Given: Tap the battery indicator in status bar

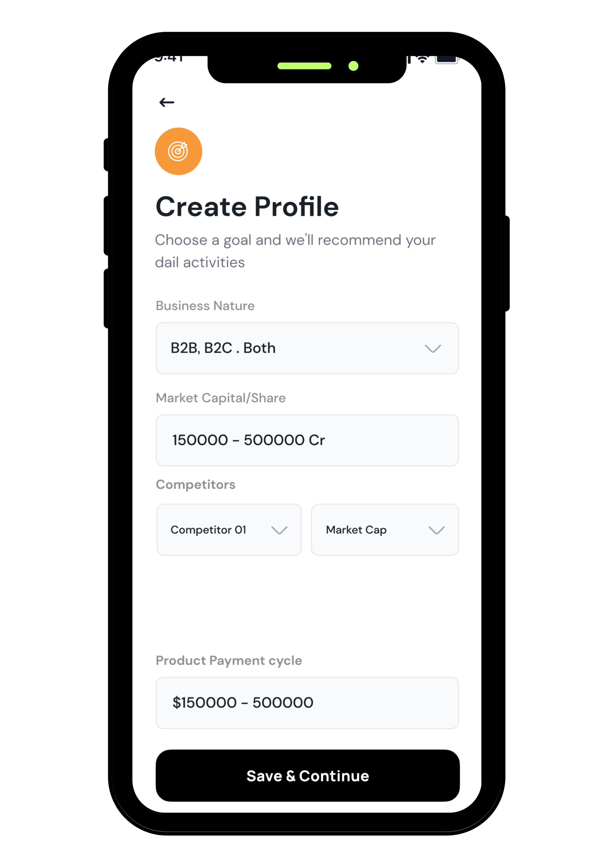Looking at the screenshot, I should click(447, 59).
